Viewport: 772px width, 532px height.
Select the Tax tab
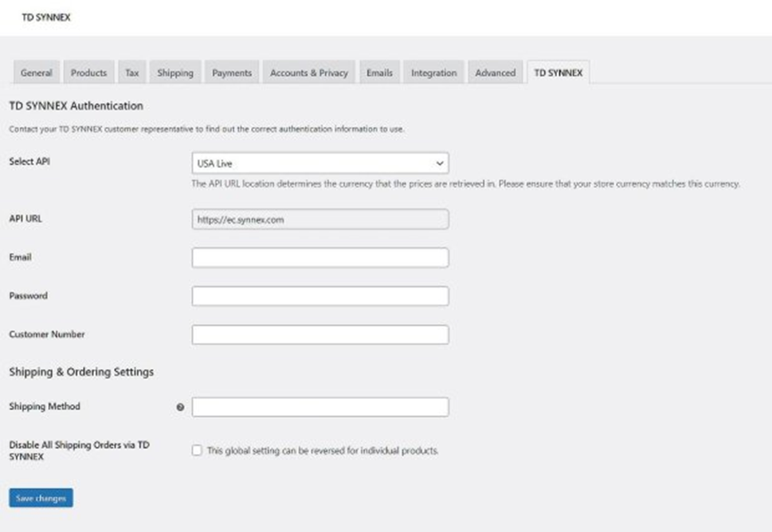point(131,72)
